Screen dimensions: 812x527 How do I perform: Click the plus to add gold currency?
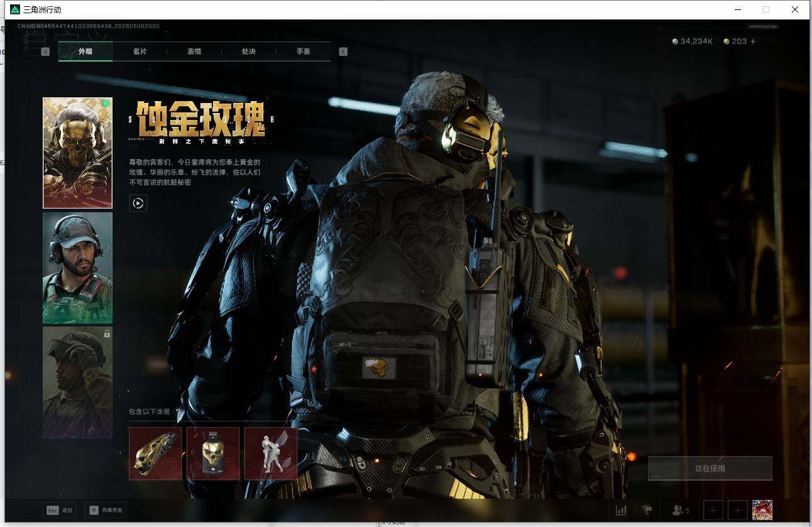753,41
